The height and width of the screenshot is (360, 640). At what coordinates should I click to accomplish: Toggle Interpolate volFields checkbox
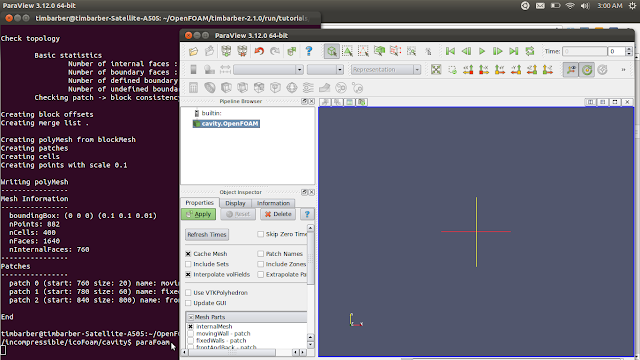tap(188, 274)
